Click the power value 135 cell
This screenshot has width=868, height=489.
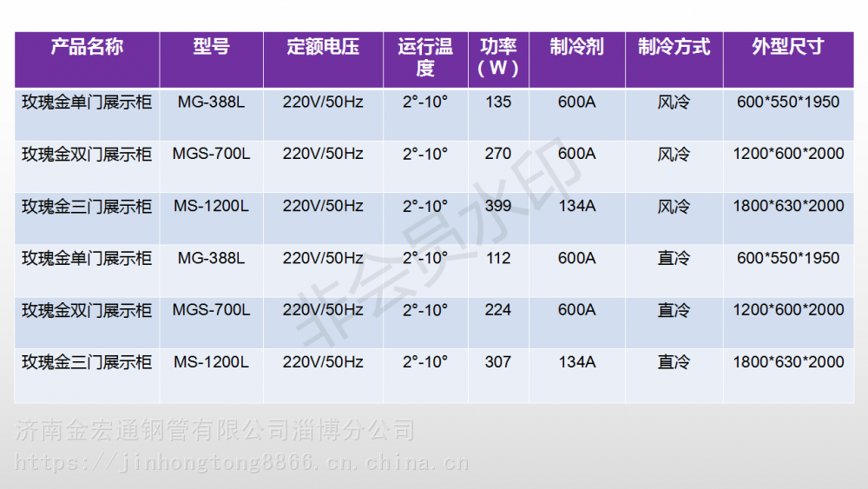(x=498, y=102)
